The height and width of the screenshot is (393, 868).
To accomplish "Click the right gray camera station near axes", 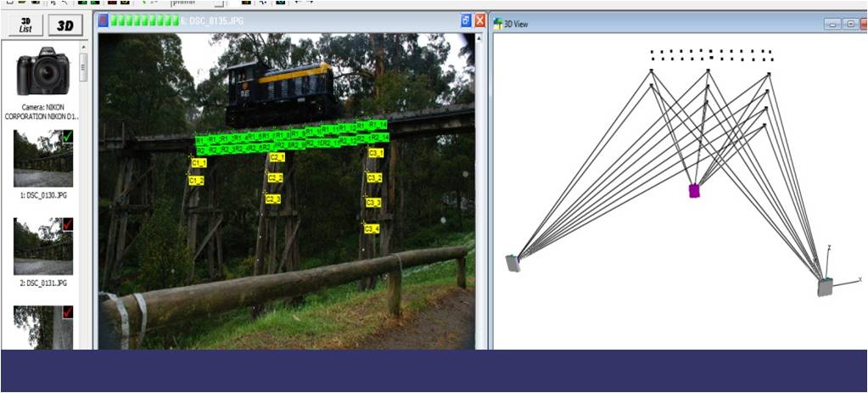I will point(825,288).
